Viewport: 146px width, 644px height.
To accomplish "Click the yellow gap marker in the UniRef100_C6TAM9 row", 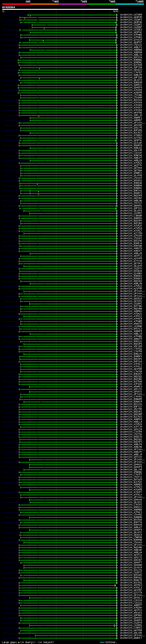I will (x=30, y=16).
